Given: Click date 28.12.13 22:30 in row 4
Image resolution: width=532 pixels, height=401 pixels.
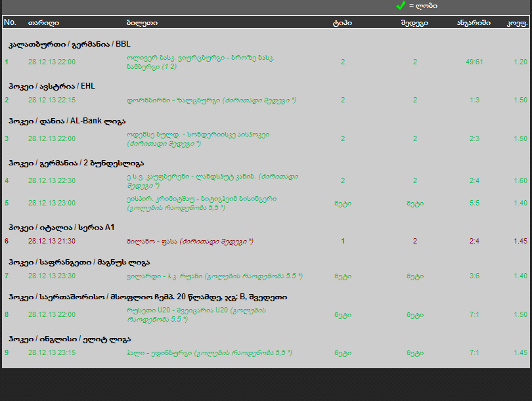Looking at the screenshot, I should coord(52,180).
